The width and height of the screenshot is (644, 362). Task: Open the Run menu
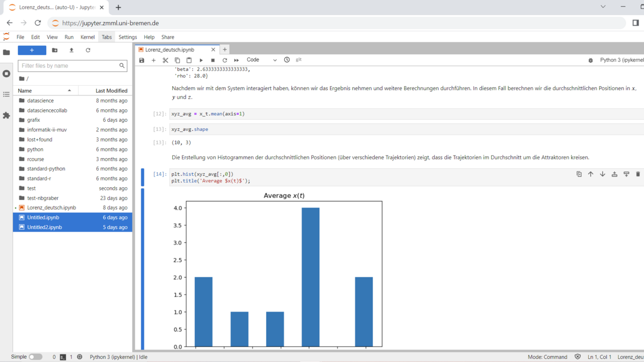pos(69,37)
